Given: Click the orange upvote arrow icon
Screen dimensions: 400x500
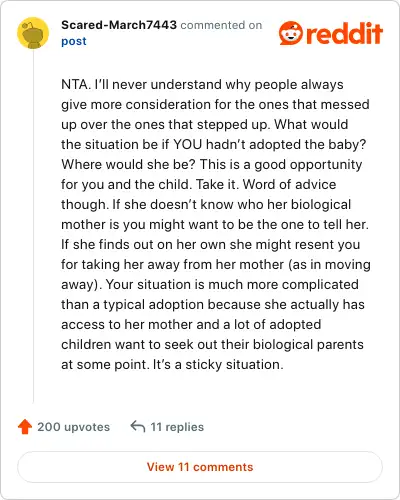Looking at the screenshot, I should click(25, 427).
